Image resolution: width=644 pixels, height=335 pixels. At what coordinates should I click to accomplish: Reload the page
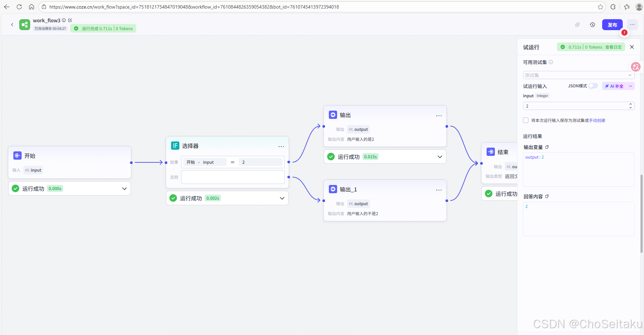(19, 7)
